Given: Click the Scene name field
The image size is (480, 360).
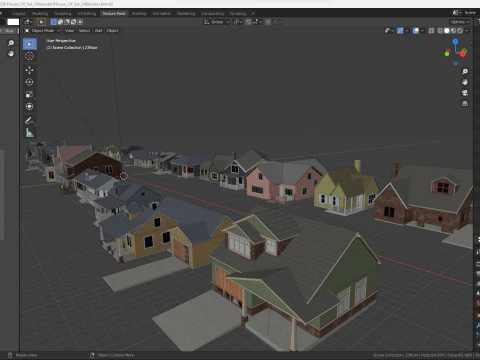Looking at the screenshot, I should [x=470, y=13].
